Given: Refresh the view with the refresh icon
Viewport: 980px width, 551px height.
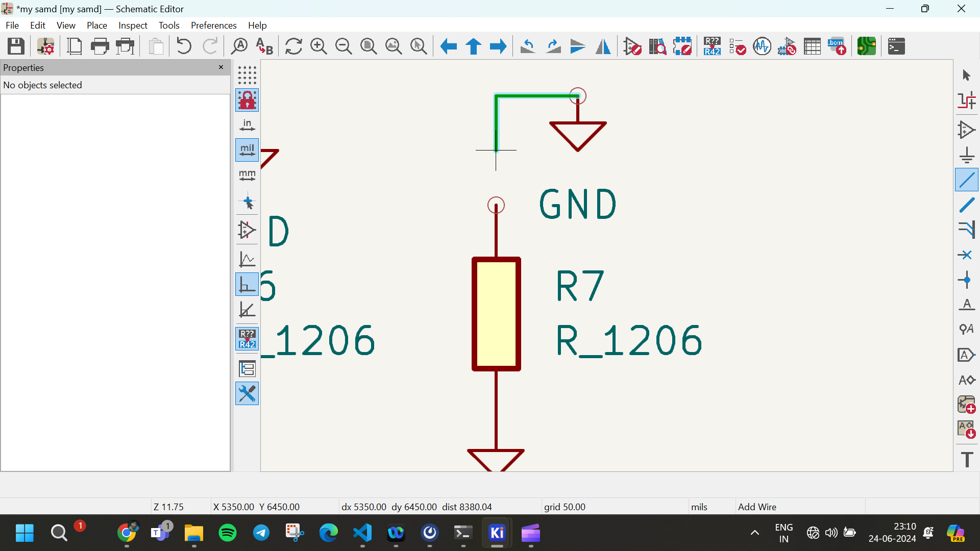Looking at the screenshot, I should click(293, 46).
